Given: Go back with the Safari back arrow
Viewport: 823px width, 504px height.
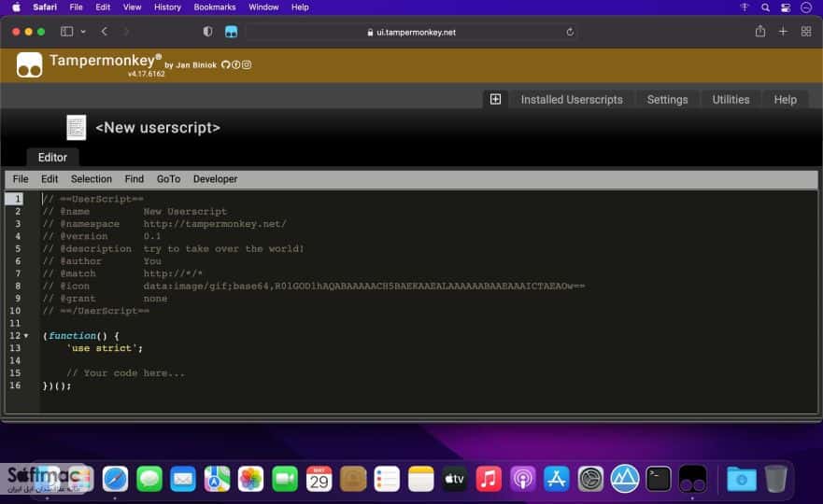Looking at the screenshot, I should [105, 32].
